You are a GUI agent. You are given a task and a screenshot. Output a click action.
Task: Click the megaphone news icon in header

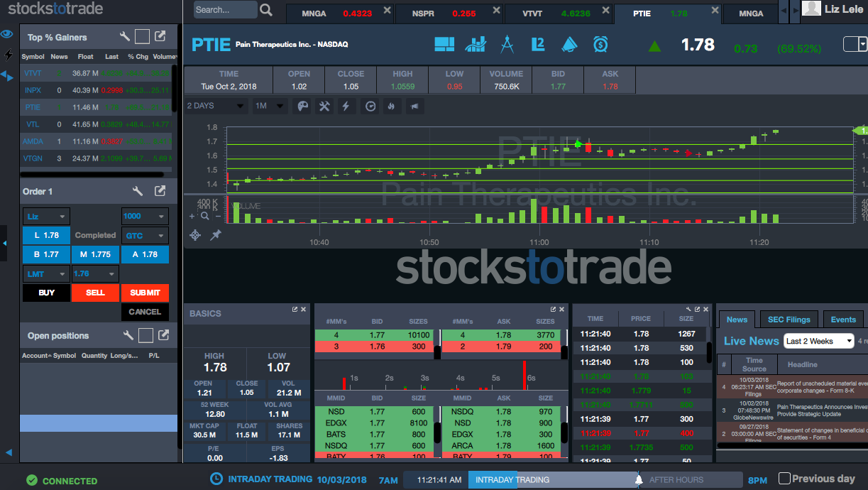tap(569, 44)
